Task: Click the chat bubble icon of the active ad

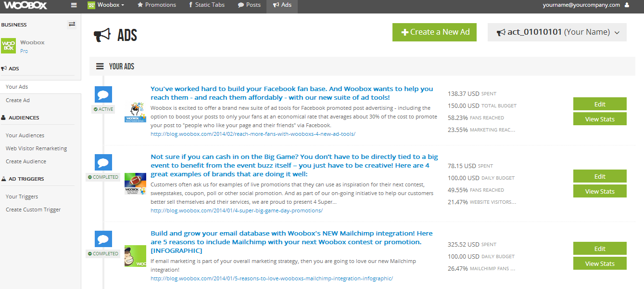Action: [103, 94]
